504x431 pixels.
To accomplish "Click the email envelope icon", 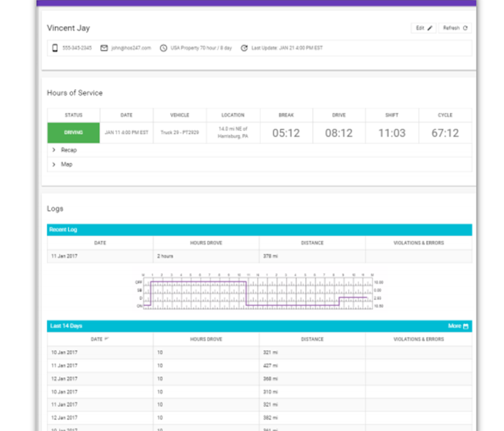I will pos(104,48).
